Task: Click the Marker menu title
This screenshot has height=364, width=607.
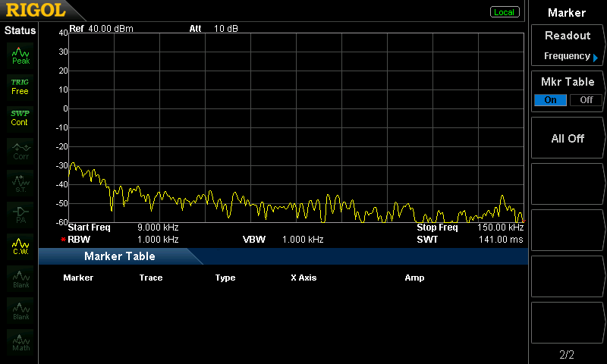Action: tap(567, 13)
